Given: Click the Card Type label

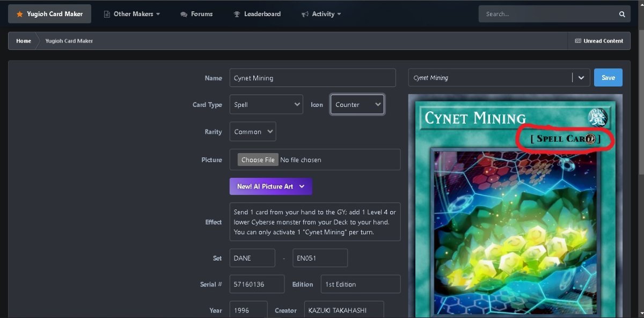Looking at the screenshot, I should coord(207,105).
